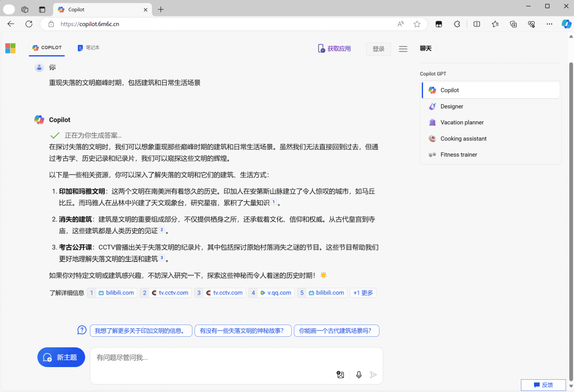Click the send message arrow icon
Image resolution: width=574 pixels, height=392 pixels.
tap(374, 374)
